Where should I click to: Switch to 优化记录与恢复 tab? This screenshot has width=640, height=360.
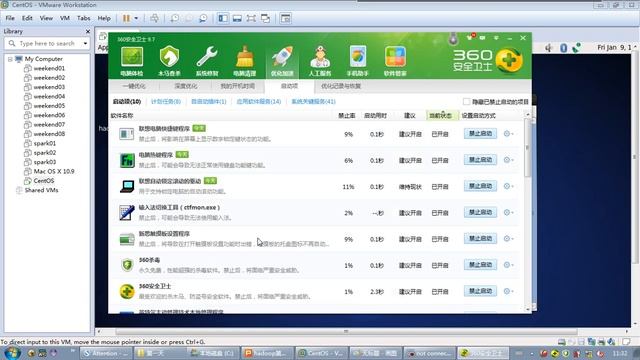pos(341,86)
